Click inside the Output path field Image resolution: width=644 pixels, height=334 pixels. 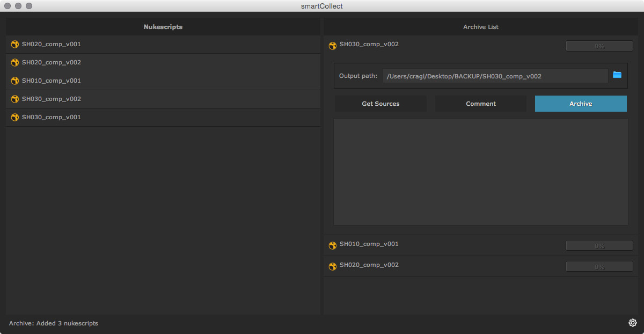coord(495,76)
